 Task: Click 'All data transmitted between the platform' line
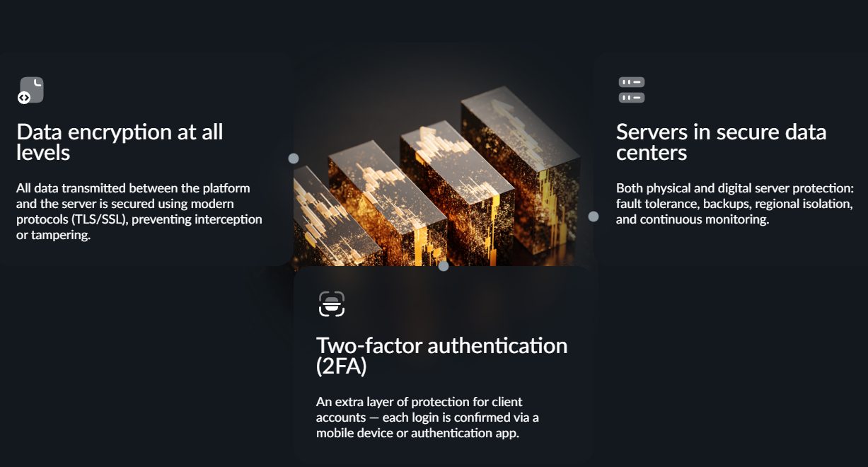click(133, 188)
